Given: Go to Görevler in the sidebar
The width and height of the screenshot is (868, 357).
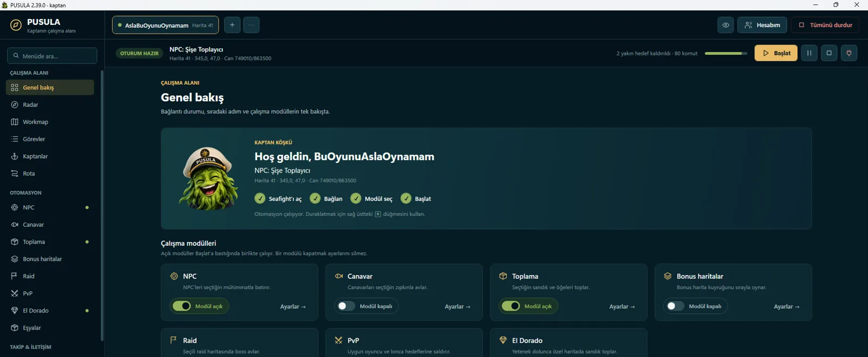Looking at the screenshot, I should [50, 139].
